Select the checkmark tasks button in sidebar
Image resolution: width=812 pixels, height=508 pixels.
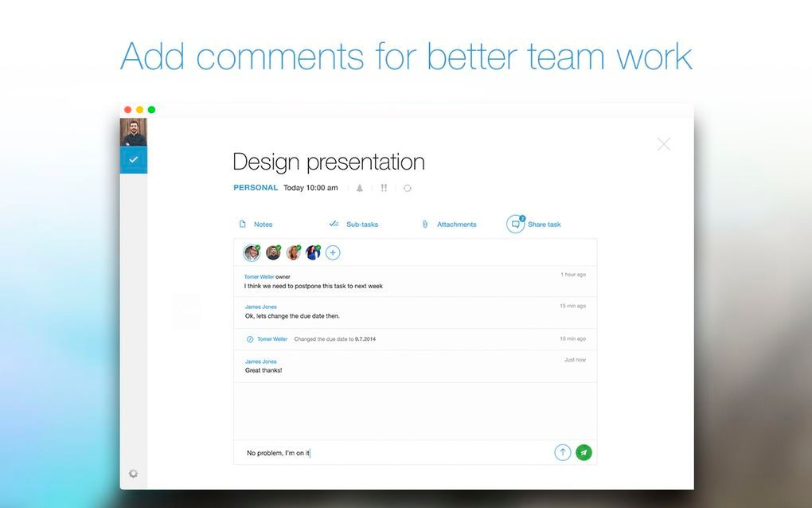(x=134, y=159)
